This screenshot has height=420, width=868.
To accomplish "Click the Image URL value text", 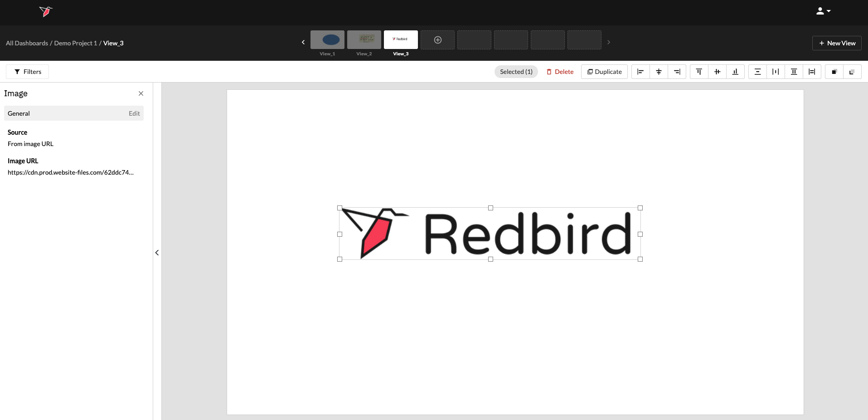I will (x=71, y=172).
